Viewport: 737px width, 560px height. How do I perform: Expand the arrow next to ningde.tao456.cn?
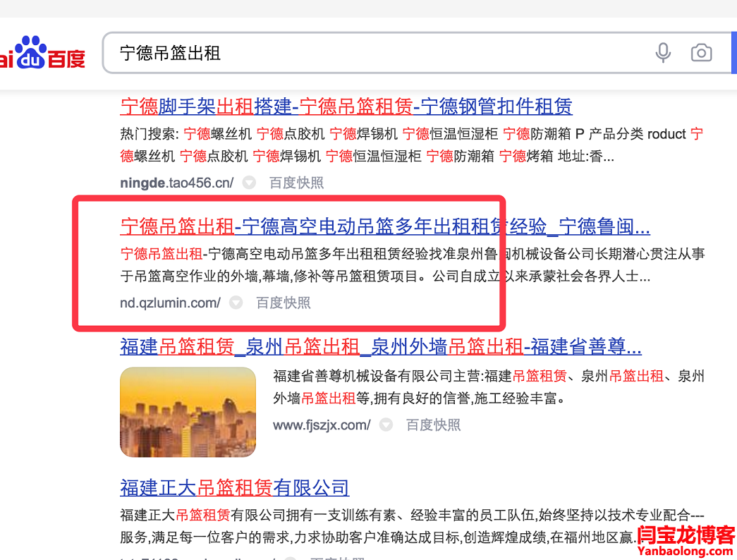(249, 183)
